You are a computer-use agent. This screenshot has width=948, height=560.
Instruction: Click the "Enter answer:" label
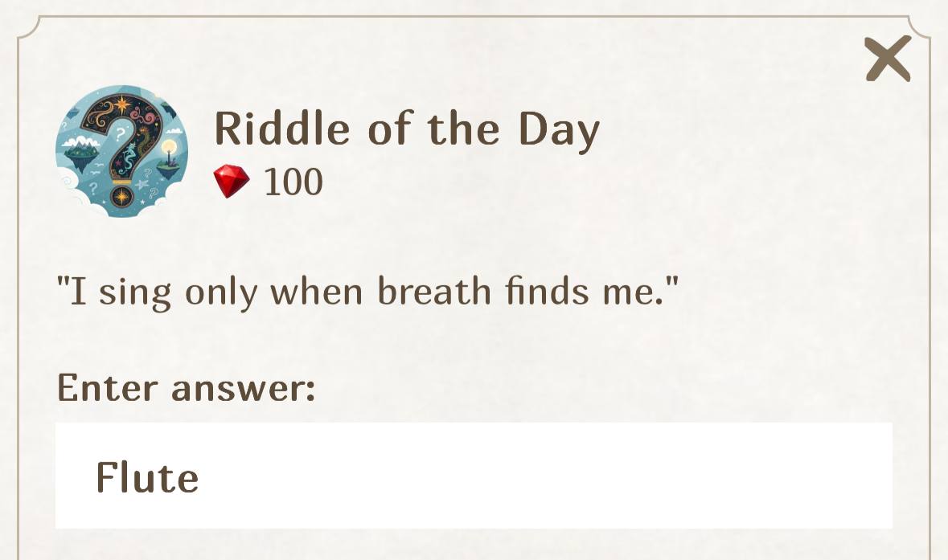click(x=186, y=387)
